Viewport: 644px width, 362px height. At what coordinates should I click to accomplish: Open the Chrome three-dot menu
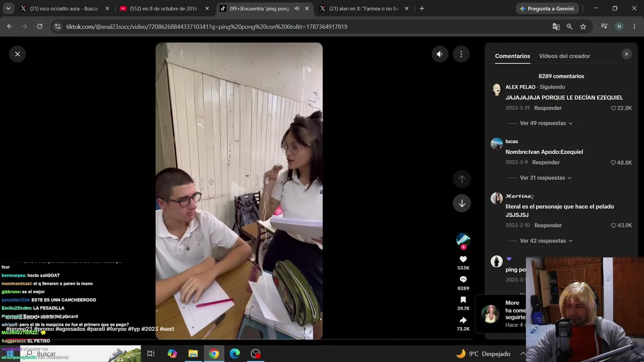pos(634,27)
